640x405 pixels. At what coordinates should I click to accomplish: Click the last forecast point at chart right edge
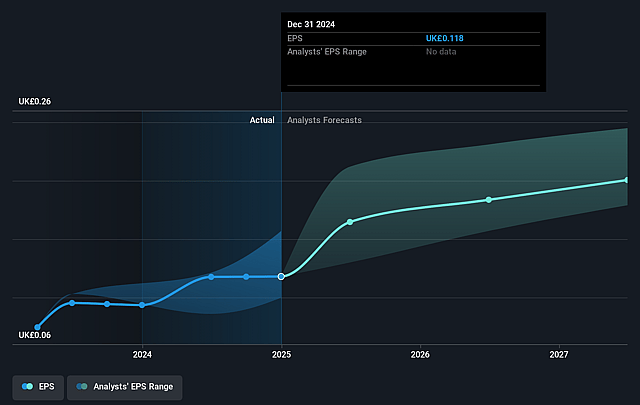(627, 180)
